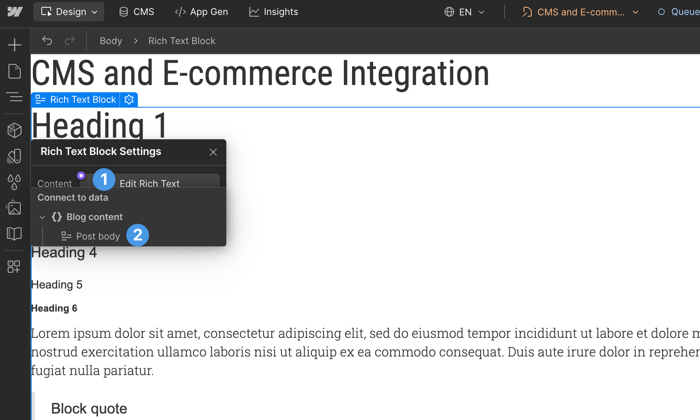Open the Add elements panel
This screenshot has width=700, height=420.
(x=14, y=45)
